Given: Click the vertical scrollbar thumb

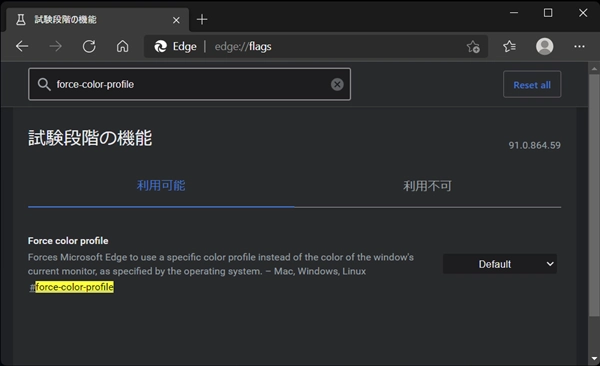Looking at the screenshot, I should point(594,195).
